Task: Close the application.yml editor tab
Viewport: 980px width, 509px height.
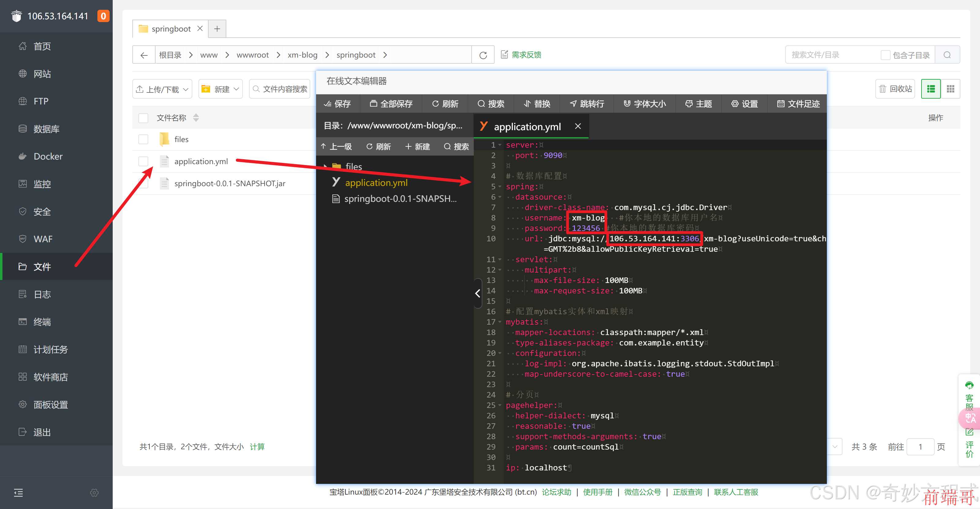Action: [578, 126]
